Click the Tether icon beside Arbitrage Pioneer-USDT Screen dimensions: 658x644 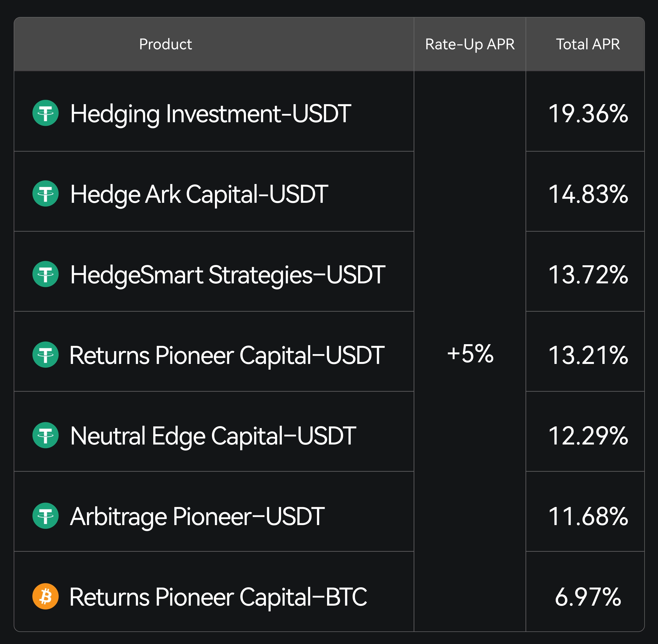point(45,516)
